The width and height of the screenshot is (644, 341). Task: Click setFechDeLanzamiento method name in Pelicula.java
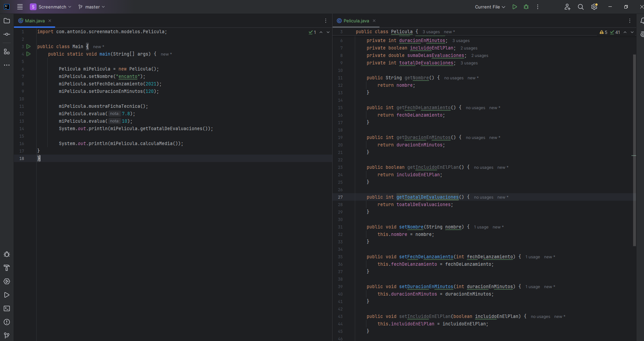tap(426, 257)
